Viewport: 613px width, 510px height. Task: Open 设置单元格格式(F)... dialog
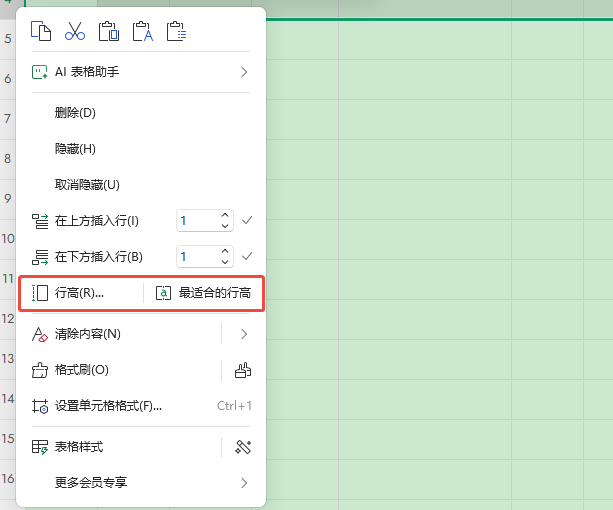click(x=108, y=406)
